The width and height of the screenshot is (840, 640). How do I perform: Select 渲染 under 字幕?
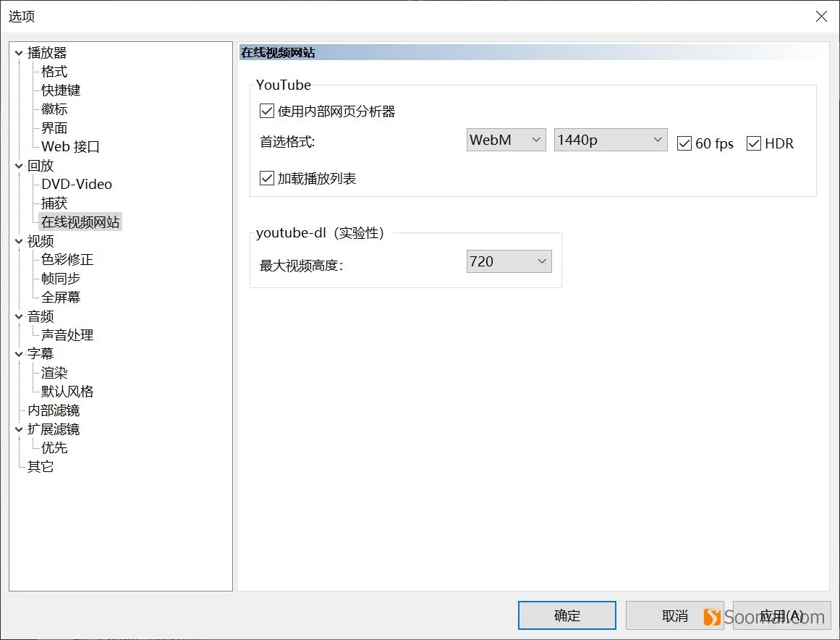54,373
